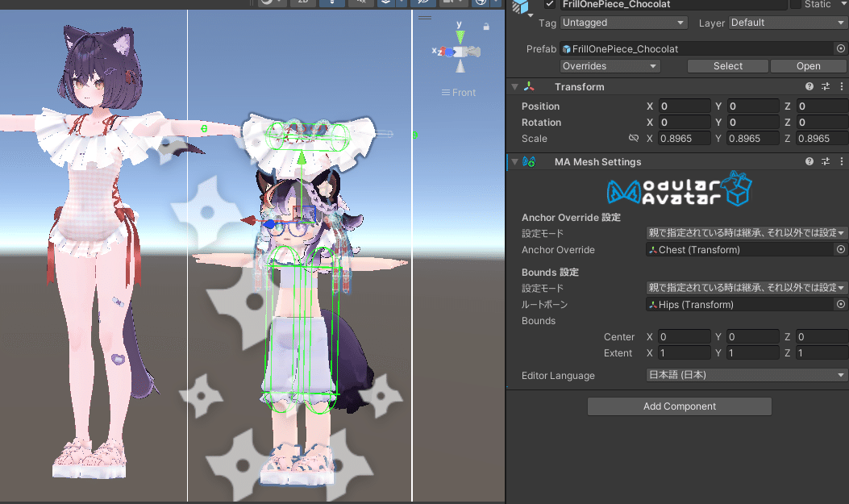Collapse the Transform component foldout
Image resolution: width=849 pixels, height=504 pixels.
click(x=514, y=86)
